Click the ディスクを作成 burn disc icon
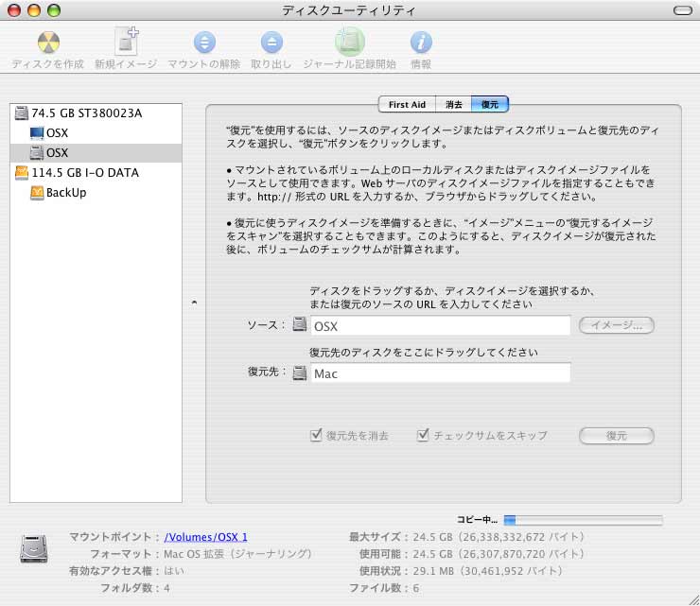The image size is (700, 606). coord(48,43)
